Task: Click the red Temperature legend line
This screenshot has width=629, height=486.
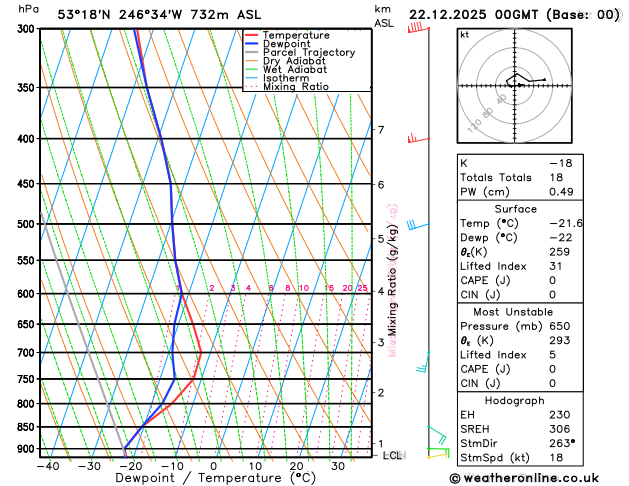Action: [252, 35]
